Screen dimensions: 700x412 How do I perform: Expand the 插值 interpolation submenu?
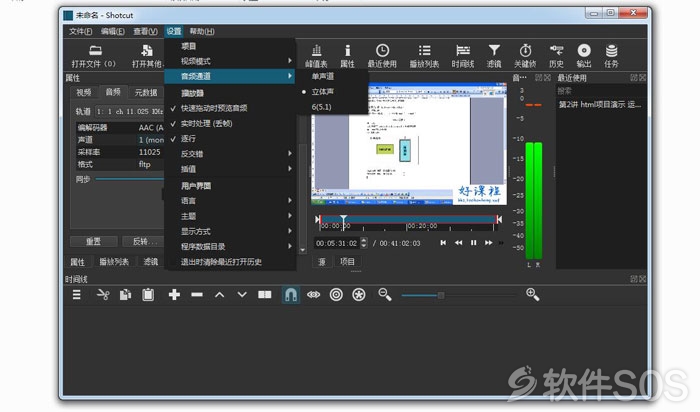(230, 169)
